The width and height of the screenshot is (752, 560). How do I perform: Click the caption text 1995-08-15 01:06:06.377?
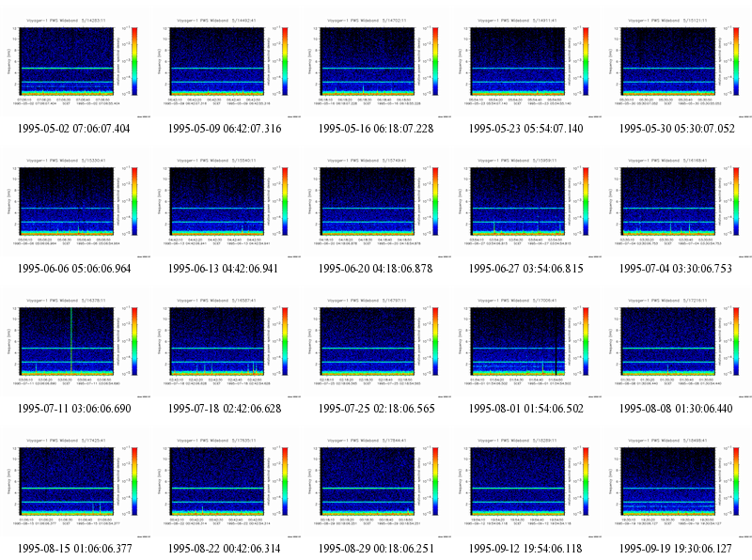(x=75, y=549)
